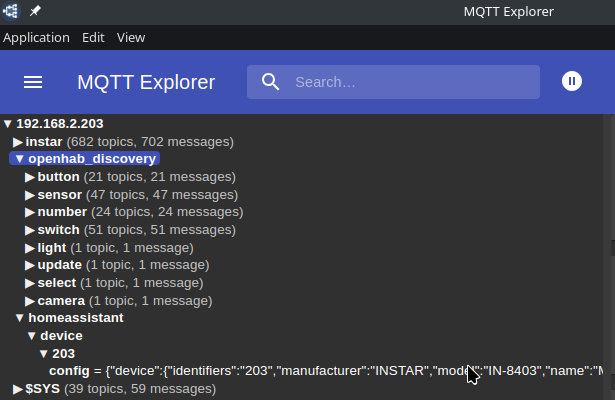
Task: Collapse the homeassistant topic
Action: [19, 318]
